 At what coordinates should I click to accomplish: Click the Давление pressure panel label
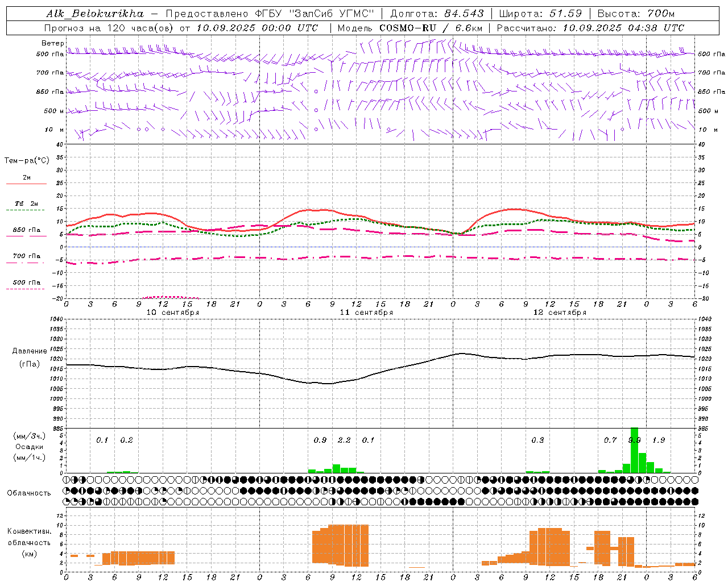point(29,351)
